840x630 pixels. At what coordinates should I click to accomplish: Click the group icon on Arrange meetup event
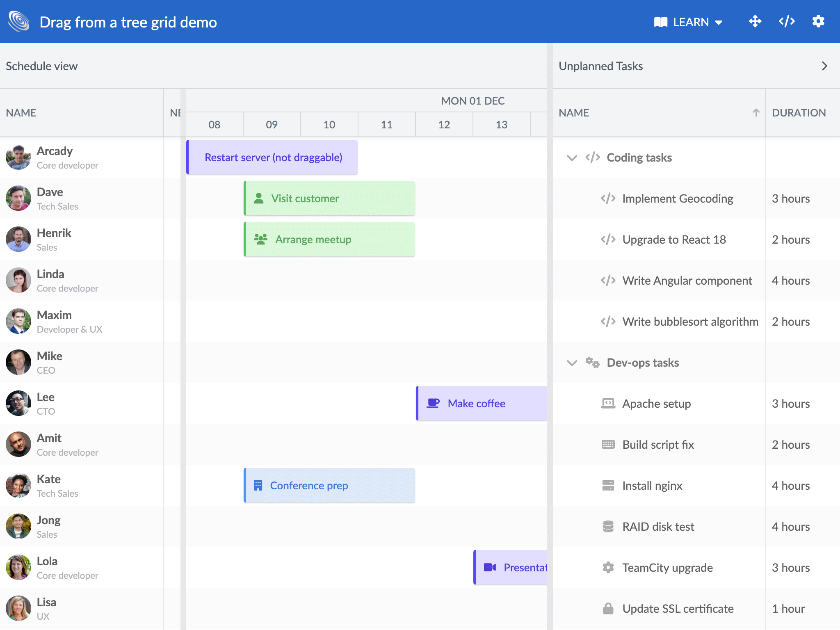click(260, 239)
